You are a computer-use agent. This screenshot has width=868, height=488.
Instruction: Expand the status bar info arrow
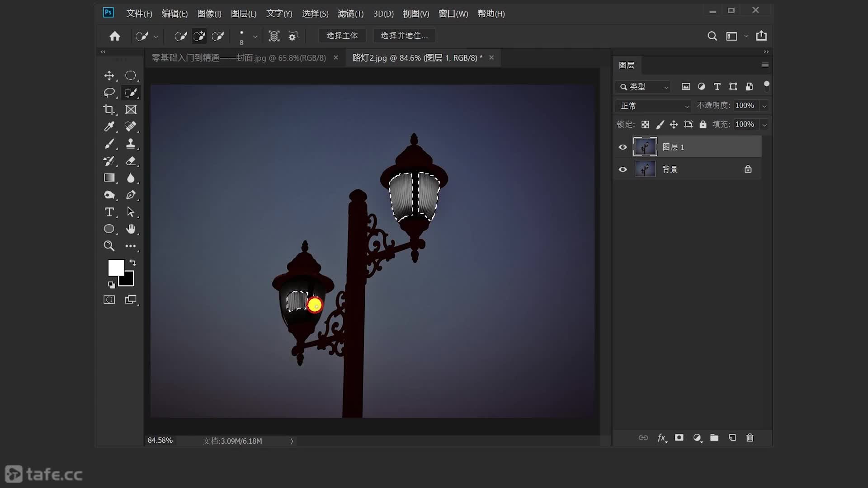click(292, 441)
